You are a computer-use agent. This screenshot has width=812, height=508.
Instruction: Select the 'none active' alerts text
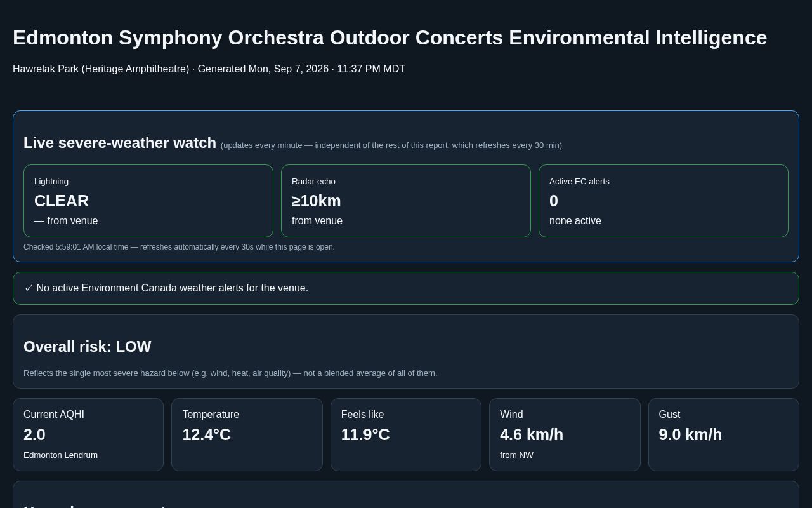pos(575,221)
